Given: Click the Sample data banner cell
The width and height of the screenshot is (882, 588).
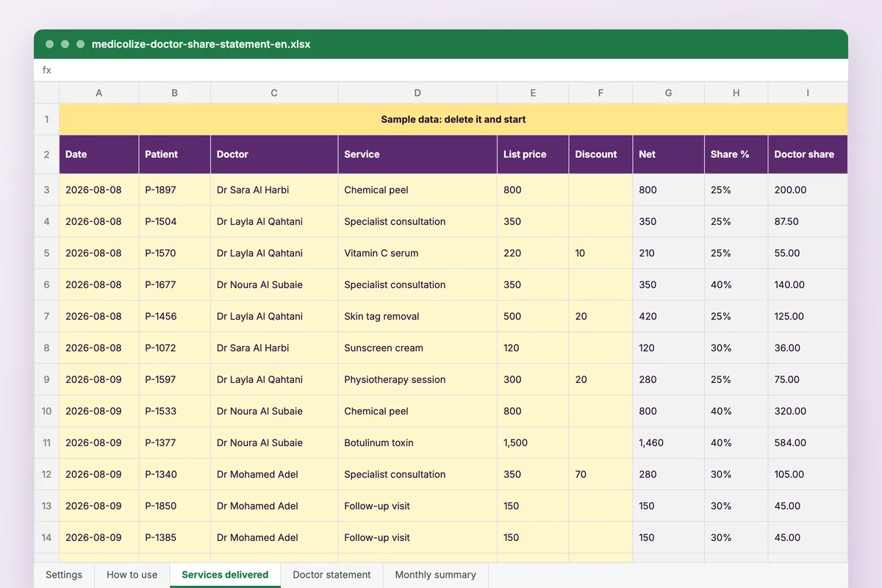Looking at the screenshot, I should [453, 119].
